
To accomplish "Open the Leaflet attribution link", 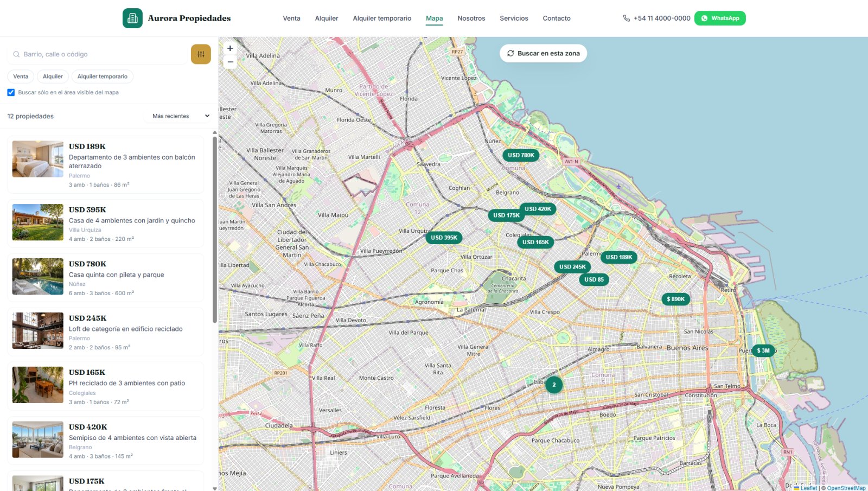I will coord(805,488).
